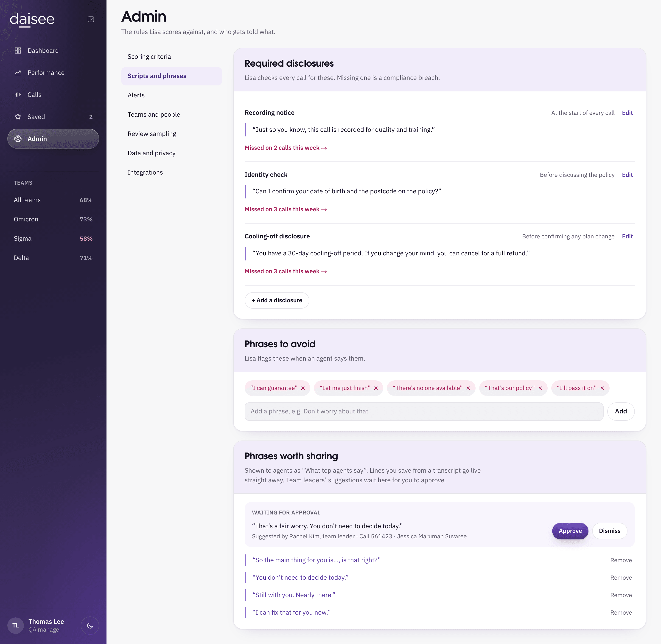Select All teams in sidebar
The height and width of the screenshot is (644, 661).
[53, 200]
